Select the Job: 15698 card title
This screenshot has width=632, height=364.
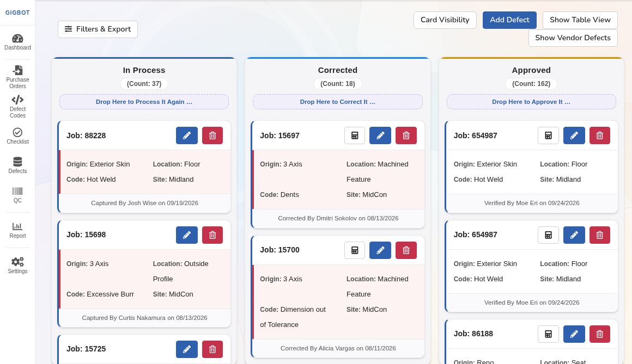86,235
